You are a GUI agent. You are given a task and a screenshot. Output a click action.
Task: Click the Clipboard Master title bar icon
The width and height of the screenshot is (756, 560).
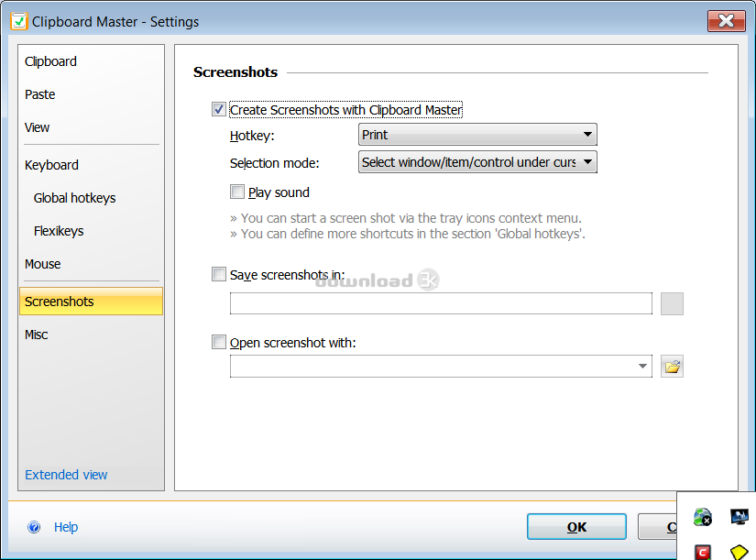tap(19, 22)
